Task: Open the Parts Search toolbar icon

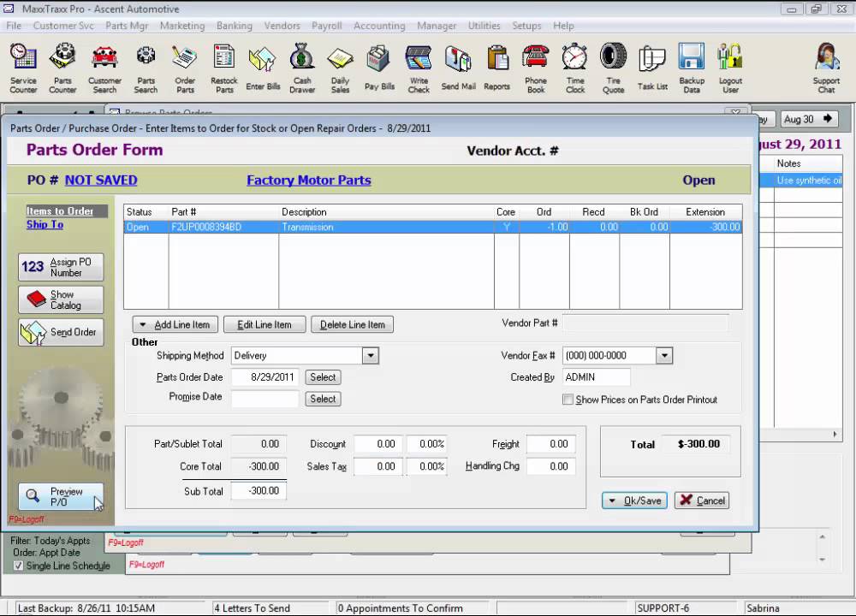Action: pyautogui.click(x=146, y=68)
